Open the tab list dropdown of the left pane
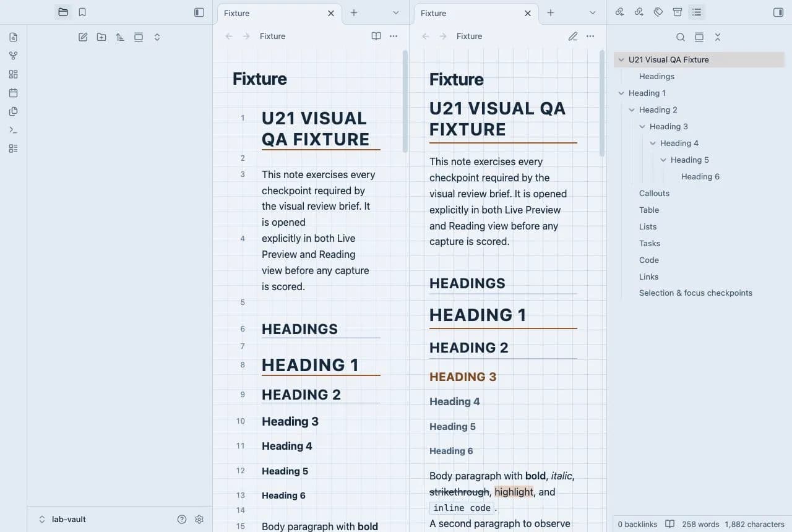Screen dimensions: 792x532 coord(396,13)
